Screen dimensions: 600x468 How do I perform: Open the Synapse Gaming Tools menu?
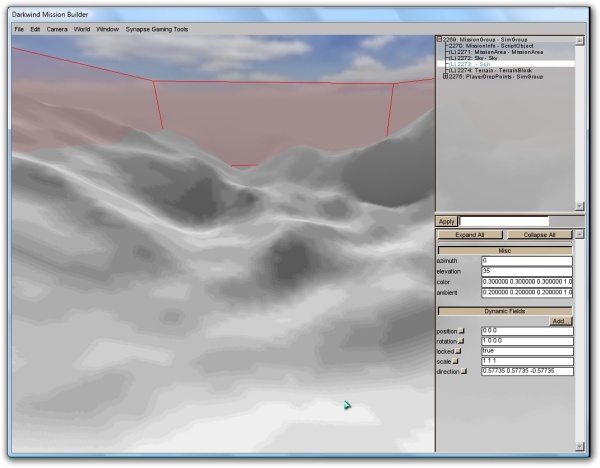(x=156, y=29)
